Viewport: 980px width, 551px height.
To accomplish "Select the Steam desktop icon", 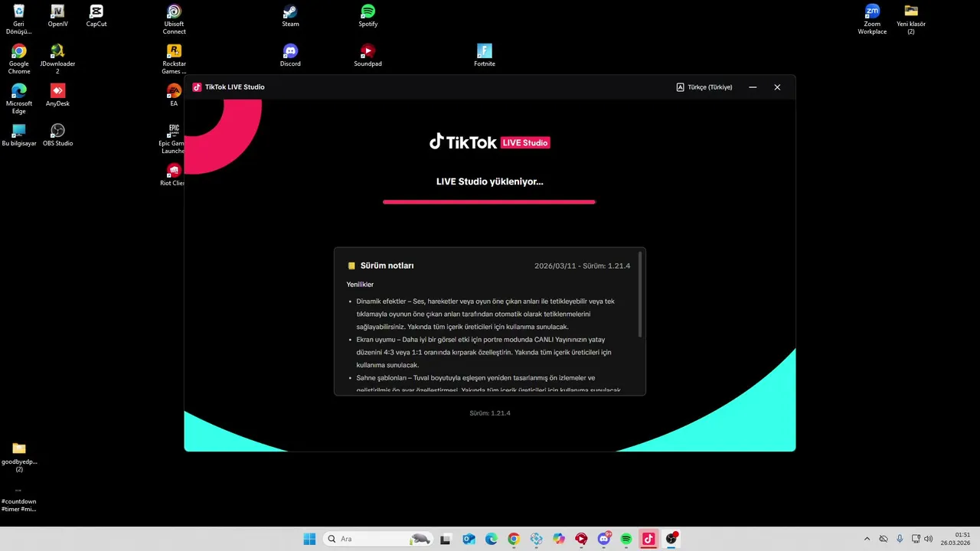I will (x=290, y=16).
